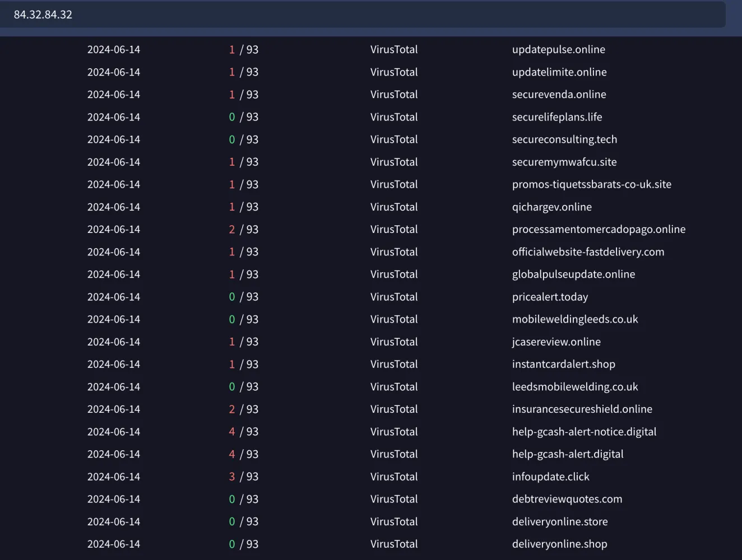Click VirusTotal source in pricealert.today row
This screenshot has height=560, width=742.
[394, 297]
